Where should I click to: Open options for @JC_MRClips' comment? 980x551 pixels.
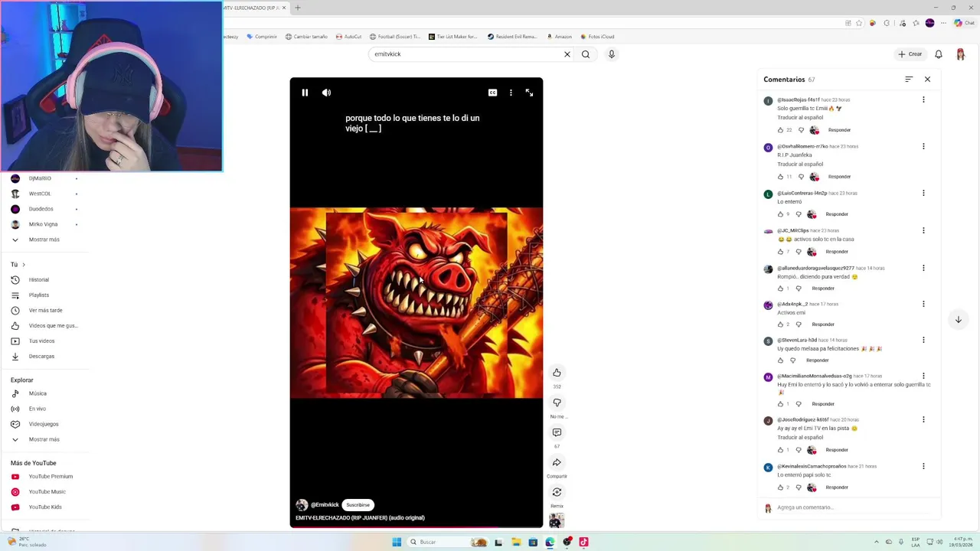(x=923, y=230)
